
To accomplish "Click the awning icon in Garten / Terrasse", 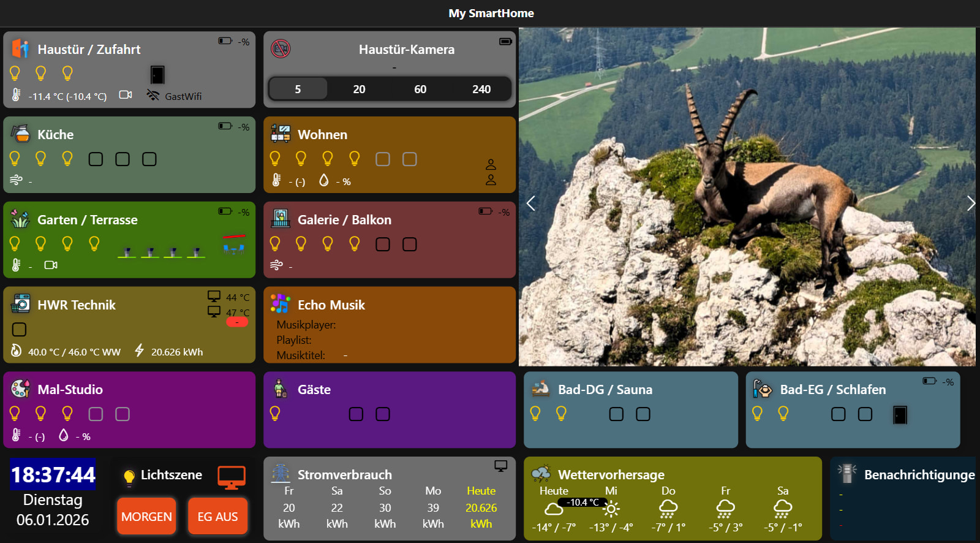I will (x=234, y=244).
